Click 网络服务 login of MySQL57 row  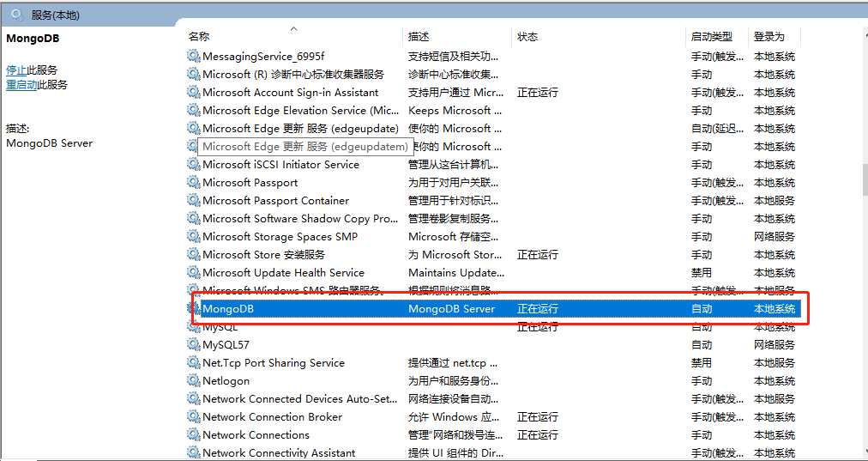(x=774, y=344)
